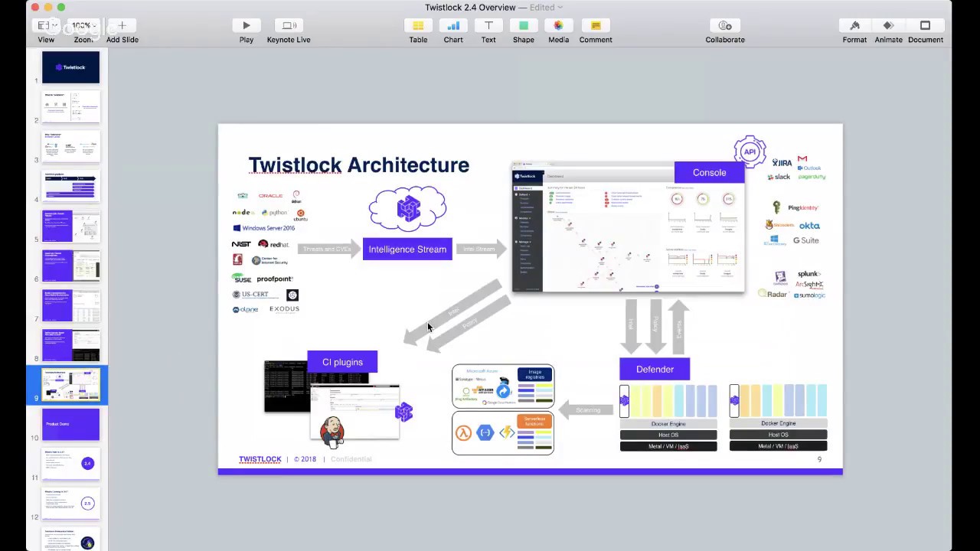Select slide 4 thumbnail
This screenshot has width=980, height=551.
(x=71, y=187)
